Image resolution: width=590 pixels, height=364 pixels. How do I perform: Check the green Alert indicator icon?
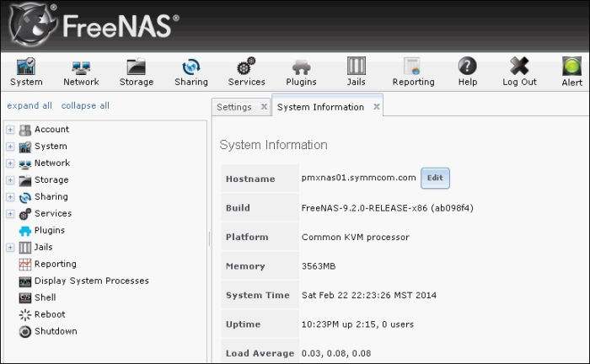tap(571, 67)
